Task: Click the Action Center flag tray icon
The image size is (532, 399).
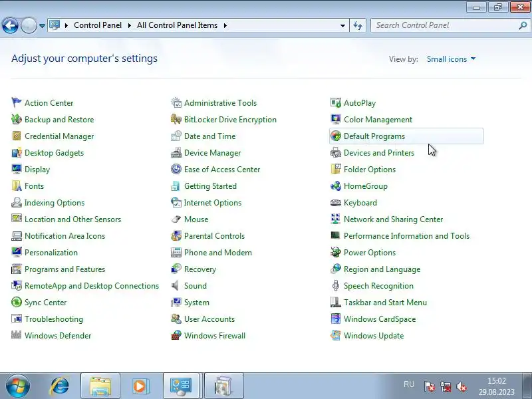Action: coord(430,386)
